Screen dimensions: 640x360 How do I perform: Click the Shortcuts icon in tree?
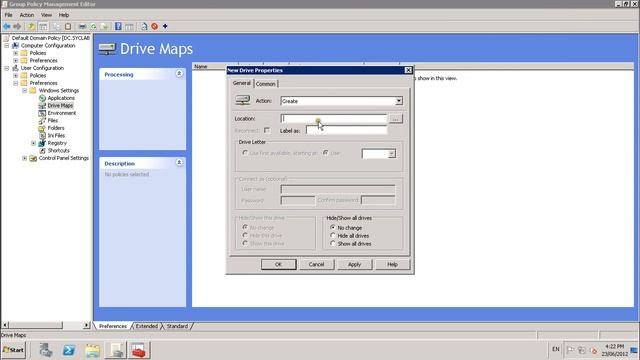click(x=42, y=151)
